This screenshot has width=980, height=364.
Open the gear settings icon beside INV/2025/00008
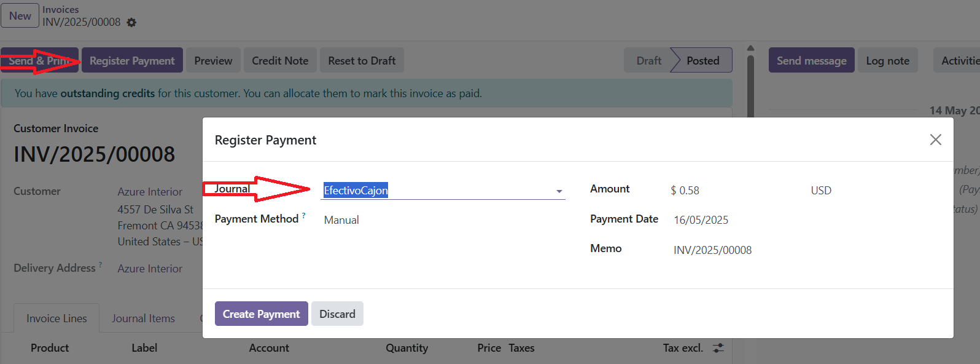click(x=131, y=23)
